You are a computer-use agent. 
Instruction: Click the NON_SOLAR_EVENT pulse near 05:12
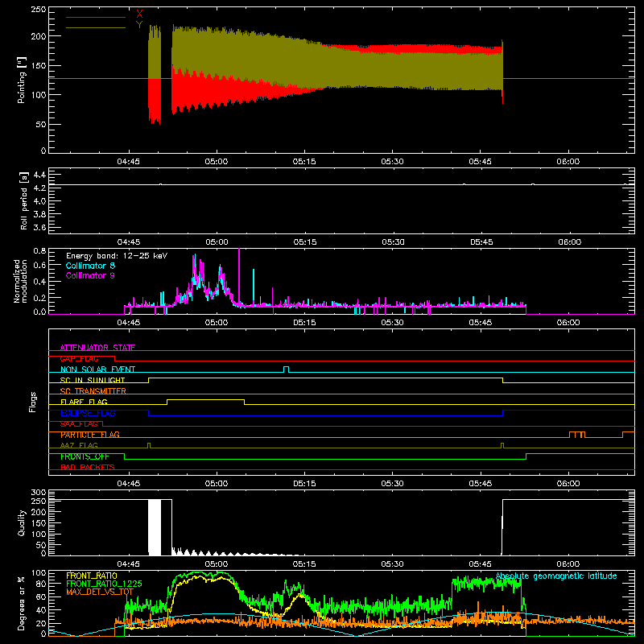pos(287,369)
